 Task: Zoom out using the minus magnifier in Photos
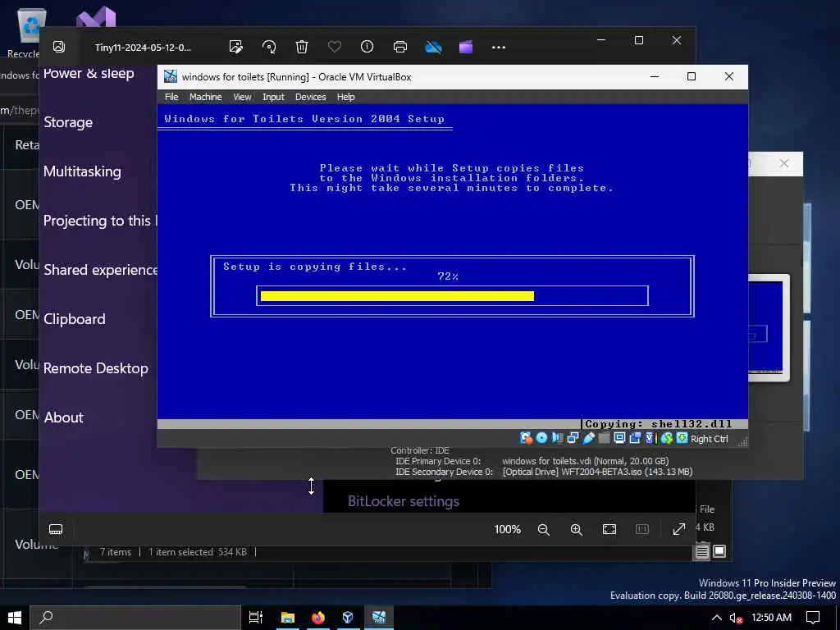click(544, 529)
